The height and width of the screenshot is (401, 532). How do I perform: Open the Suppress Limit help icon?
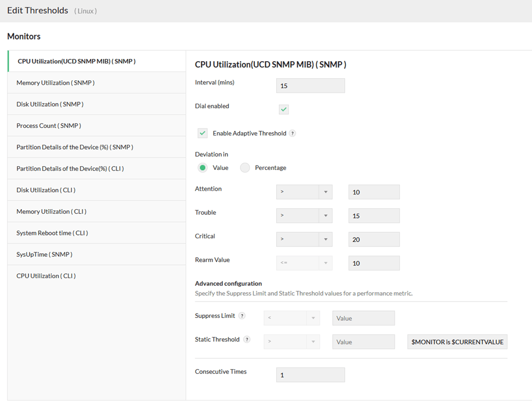click(x=242, y=316)
